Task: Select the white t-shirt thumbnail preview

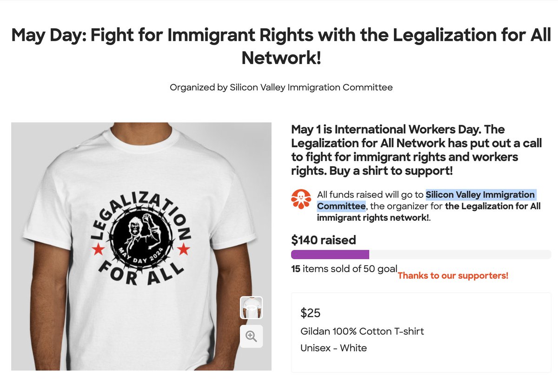Action: (x=251, y=307)
